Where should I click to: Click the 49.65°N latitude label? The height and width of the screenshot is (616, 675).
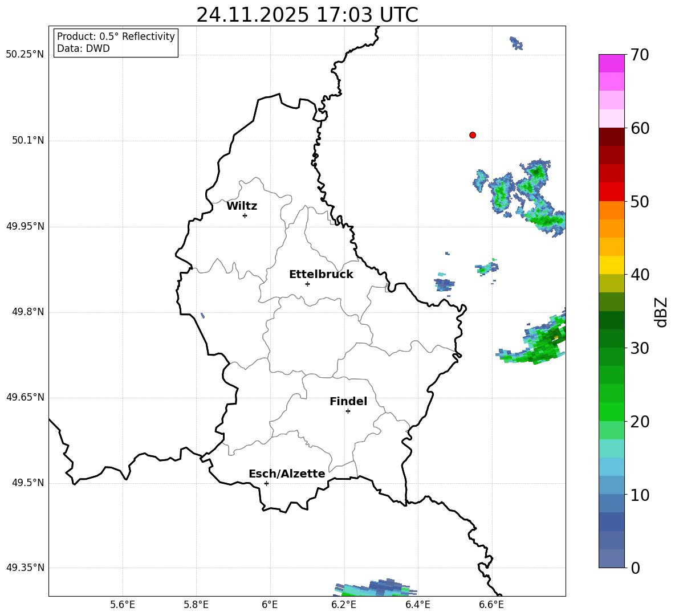pos(25,397)
